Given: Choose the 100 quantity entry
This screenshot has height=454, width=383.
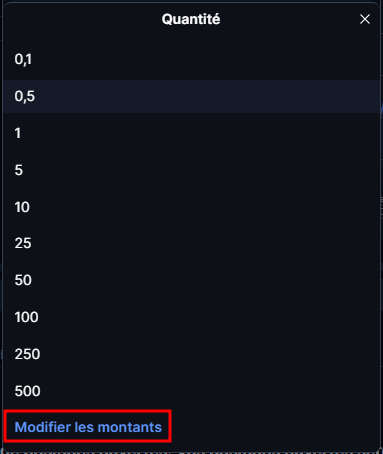Looking at the screenshot, I should pos(192,317).
